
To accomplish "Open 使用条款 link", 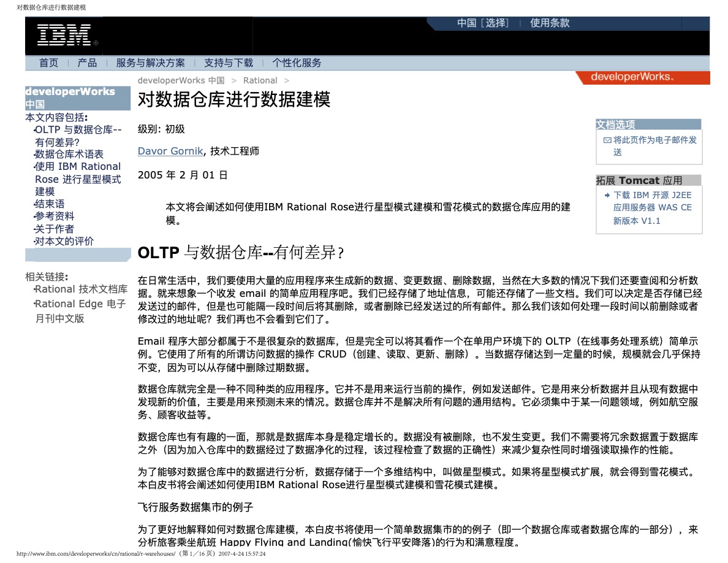I will coord(550,23).
